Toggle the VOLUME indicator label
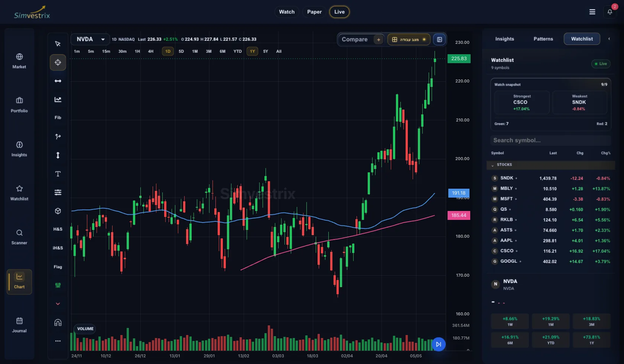 pos(85,329)
